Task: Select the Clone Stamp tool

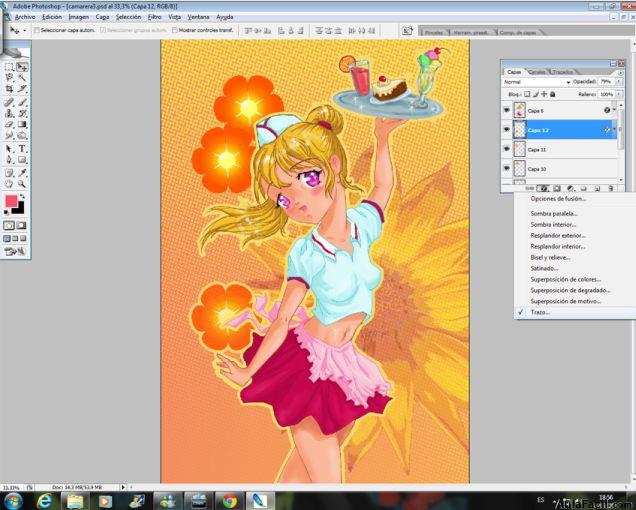Action: tap(9, 113)
